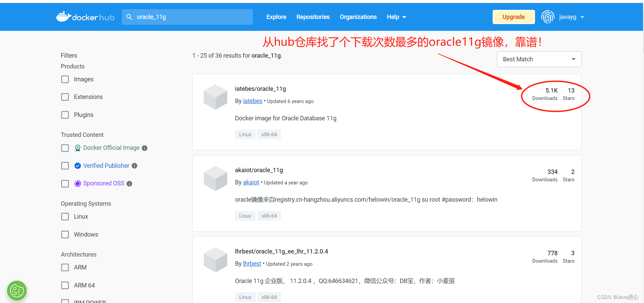Open the cookie settings icon
Screen dimensions: 644x303
tap(17, 290)
